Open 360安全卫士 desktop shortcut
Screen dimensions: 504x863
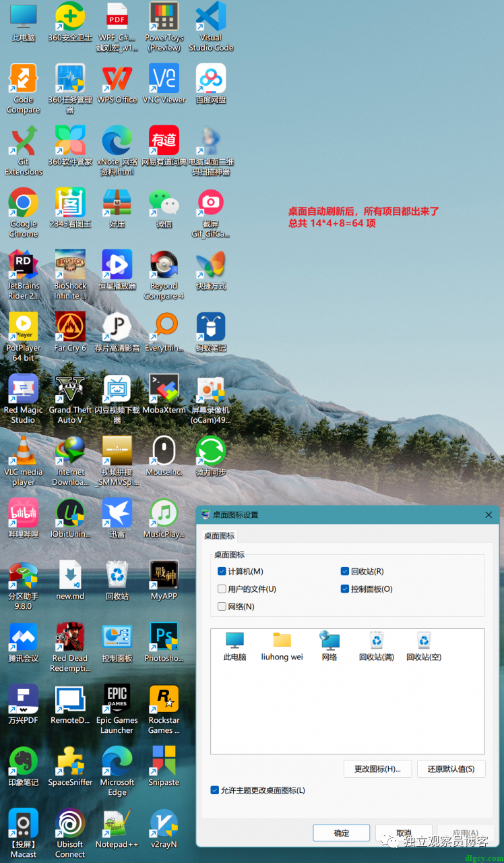pyautogui.click(x=70, y=22)
